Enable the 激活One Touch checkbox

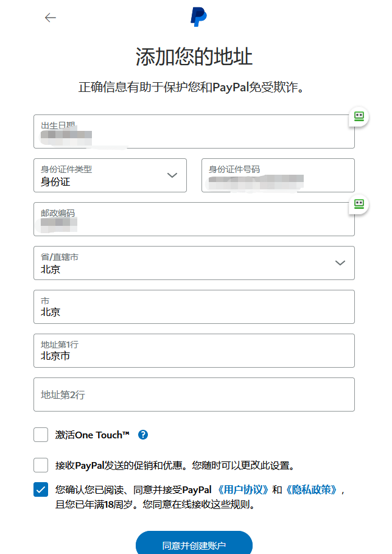pos(41,435)
